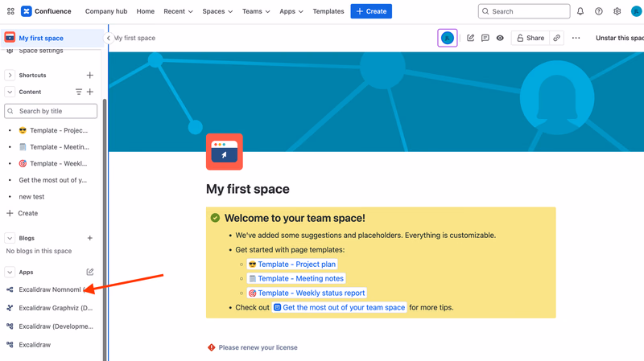
Task: Click the blue Create button
Action: pyautogui.click(x=371, y=11)
